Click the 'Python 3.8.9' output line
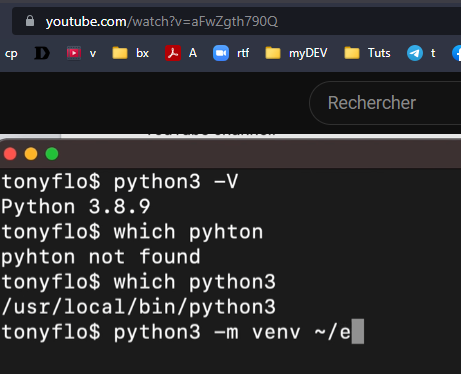 [76, 207]
